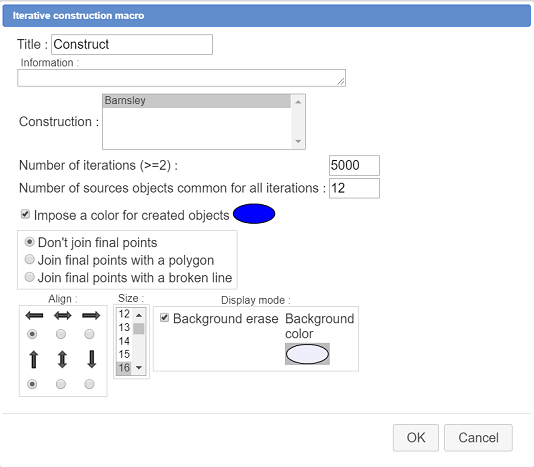This screenshot has width=534, height=467.
Task: Click the horizontal center align arrow icon
Action: point(63,316)
